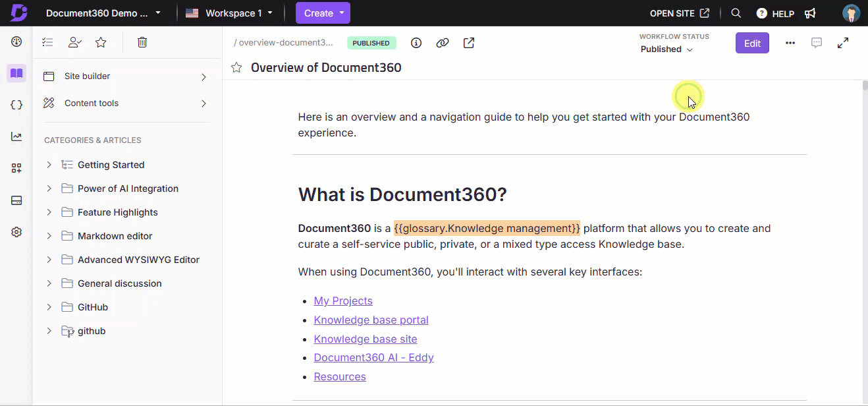Open the Documentation book icon
This screenshot has width=868, height=406.
coord(16,73)
